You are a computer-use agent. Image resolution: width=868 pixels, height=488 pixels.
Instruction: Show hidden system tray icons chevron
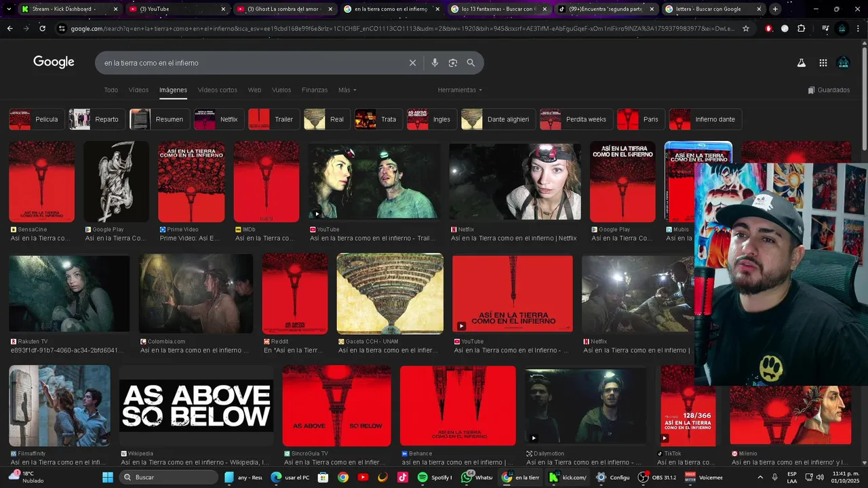click(x=759, y=477)
